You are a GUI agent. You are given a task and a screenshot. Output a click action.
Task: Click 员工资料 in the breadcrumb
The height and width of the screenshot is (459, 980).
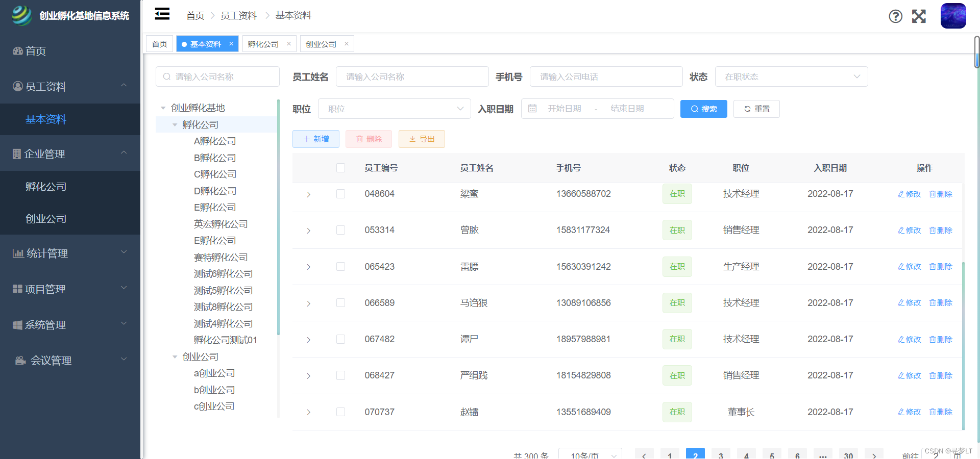pos(238,16)
